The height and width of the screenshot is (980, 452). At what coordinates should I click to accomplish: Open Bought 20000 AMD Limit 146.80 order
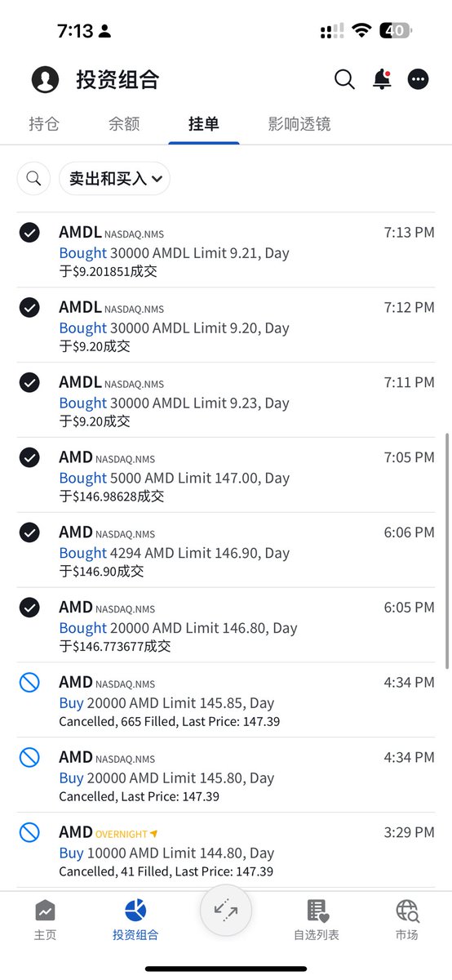point(226,625)
